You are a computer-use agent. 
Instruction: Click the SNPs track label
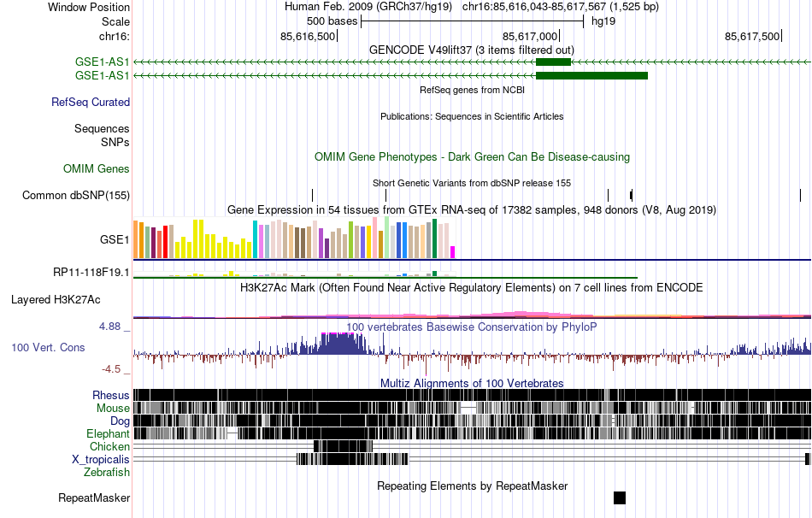click(115, 142)
